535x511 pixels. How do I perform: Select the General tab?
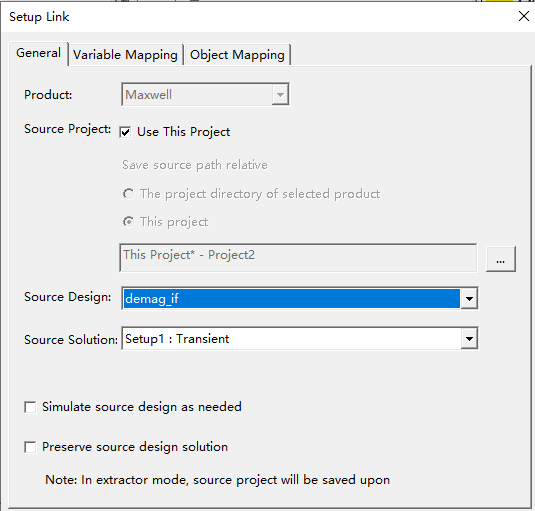[38, 53]
